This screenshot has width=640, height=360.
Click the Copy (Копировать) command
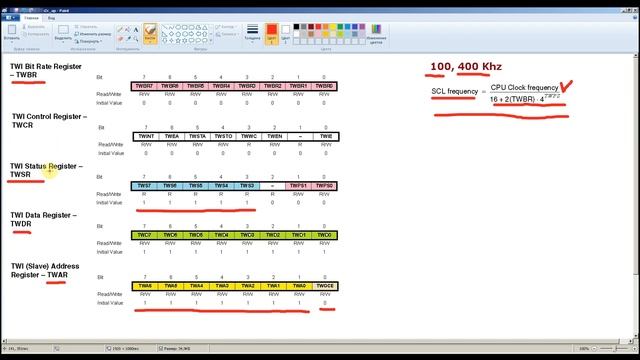[x=36, y=34]
